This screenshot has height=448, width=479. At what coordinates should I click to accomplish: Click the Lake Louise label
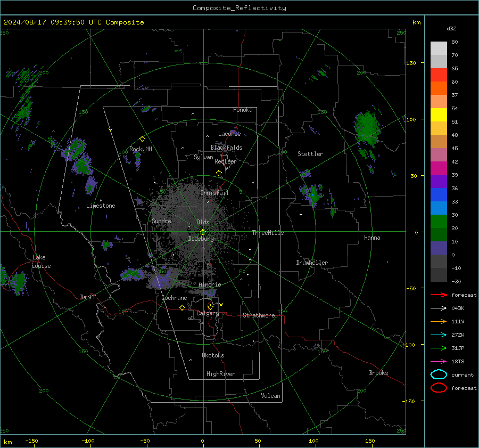pos(41,262)
